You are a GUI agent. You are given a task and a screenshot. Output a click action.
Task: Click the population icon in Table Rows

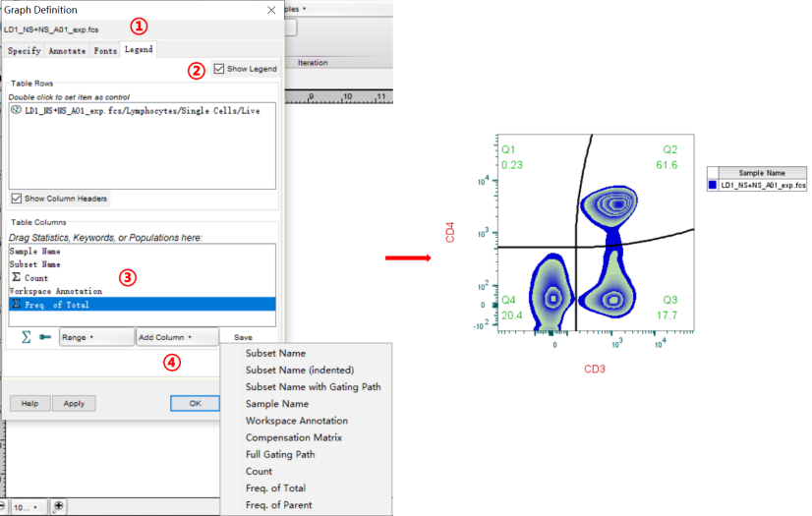(x=17, y=111)
